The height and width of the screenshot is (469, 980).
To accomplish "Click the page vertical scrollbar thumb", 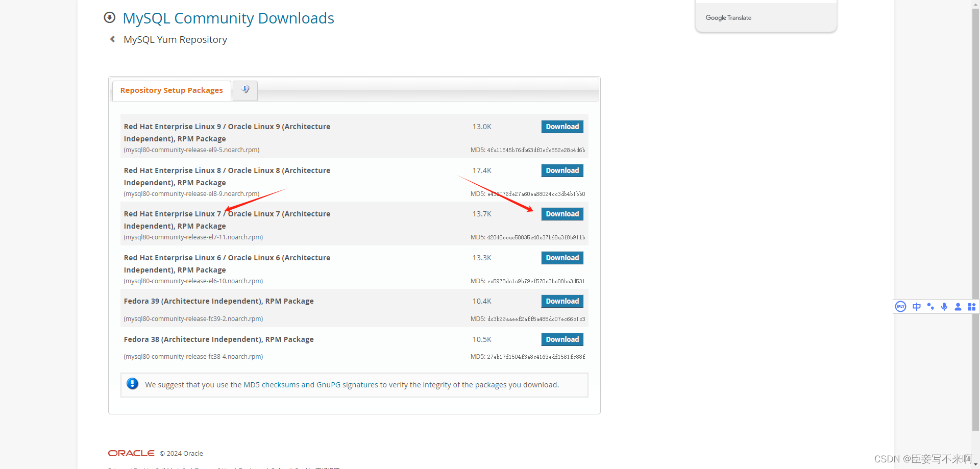I will [975, 219].
